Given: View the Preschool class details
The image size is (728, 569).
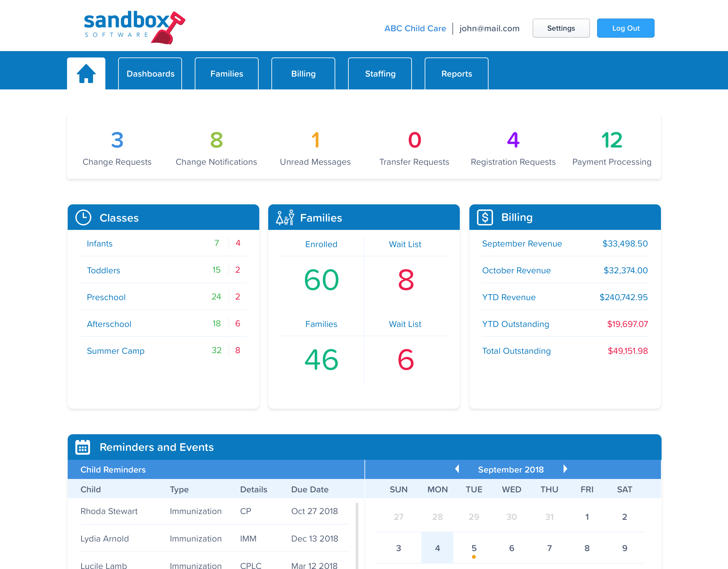Looking at the screenshot, I should coord(106,297).
